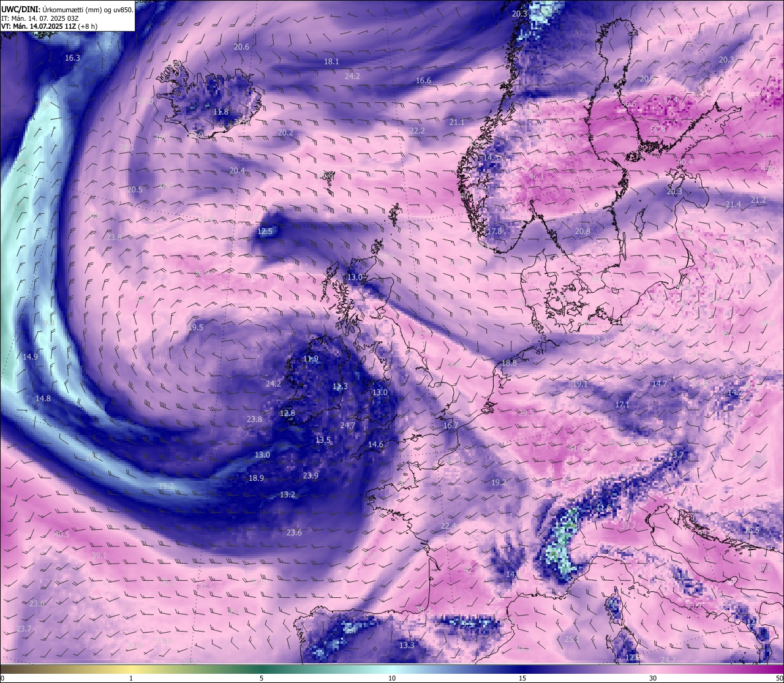Click the 'VT: Mán. 14.07.2025 11Z (+8 h)' line
The image size is (784, 683).
tap(49, 26)
